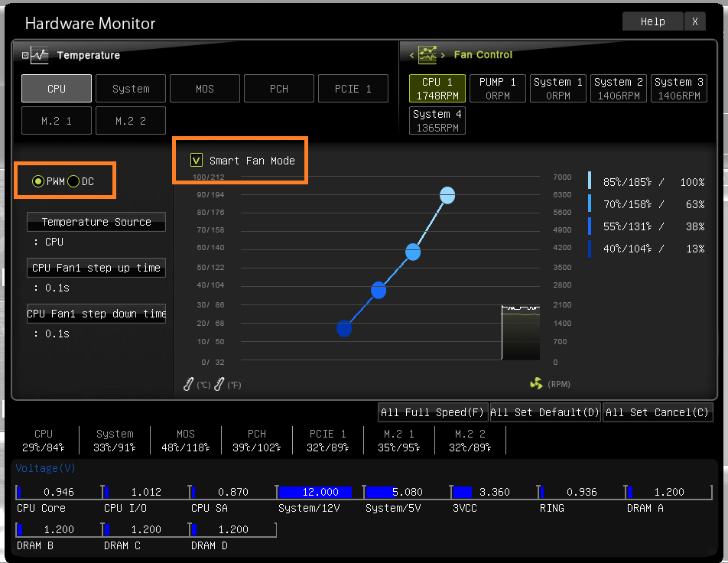728x563 pixels.
Task: Open the Temperature Source setting
Action: click(96, 222)
